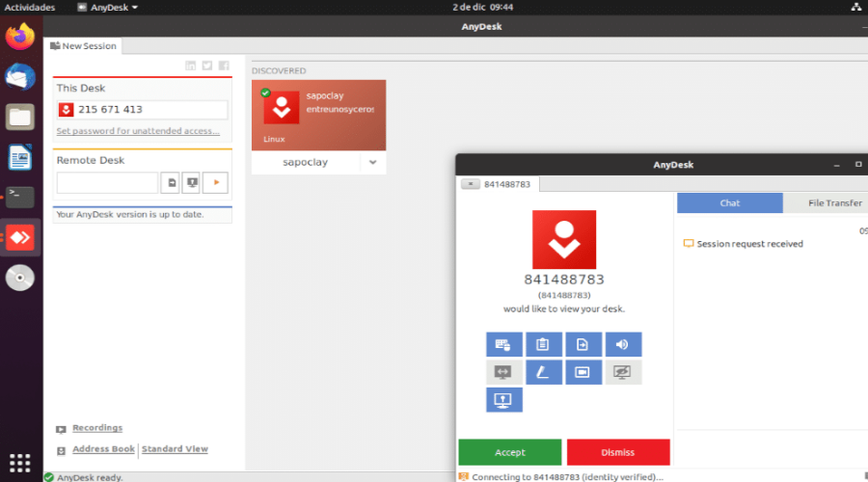Toggle keyboard and mouse control permission
This screenshot has width=868, height=482.
503,344
